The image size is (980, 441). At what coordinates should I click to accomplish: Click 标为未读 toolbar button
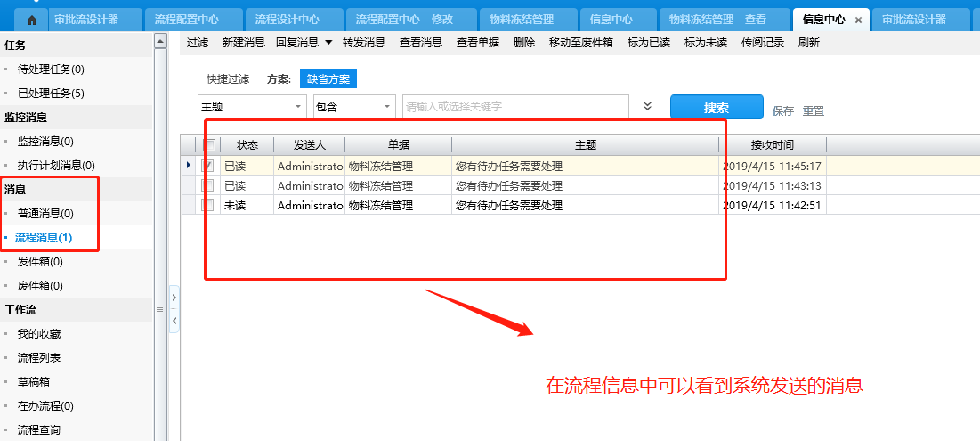pyautogui.click(x=706, y=43)
